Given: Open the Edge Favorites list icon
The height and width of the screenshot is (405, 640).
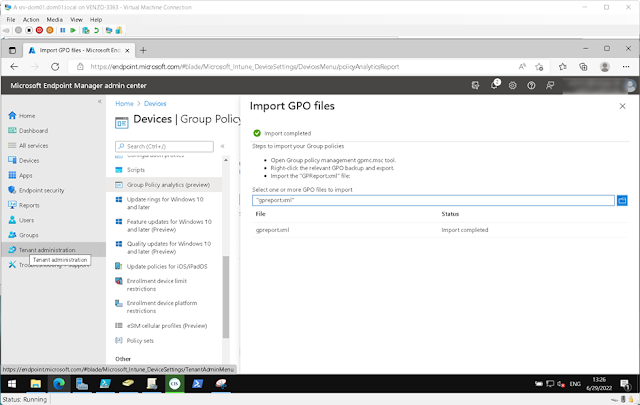Looking at the screenshot, I should 563,67.
